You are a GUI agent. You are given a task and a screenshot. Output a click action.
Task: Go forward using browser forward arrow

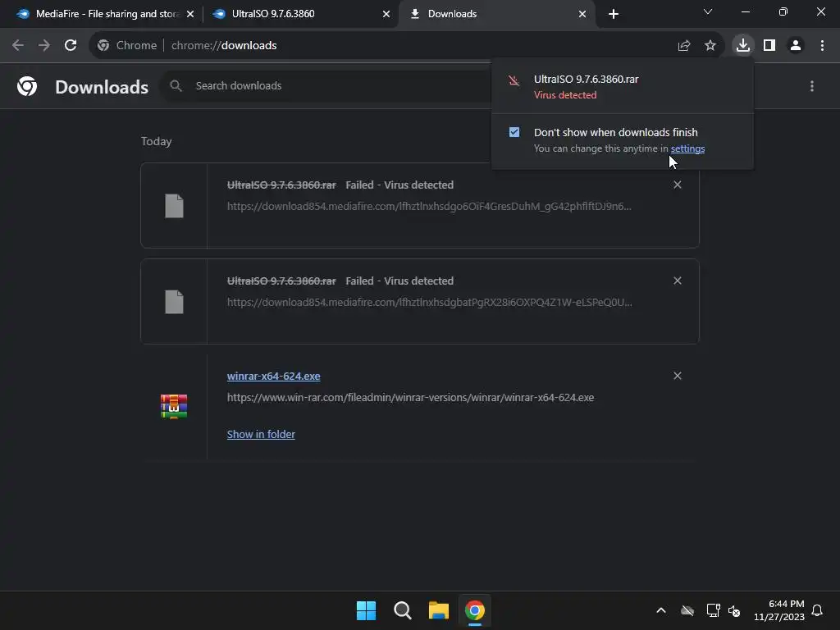coord(44,46)
